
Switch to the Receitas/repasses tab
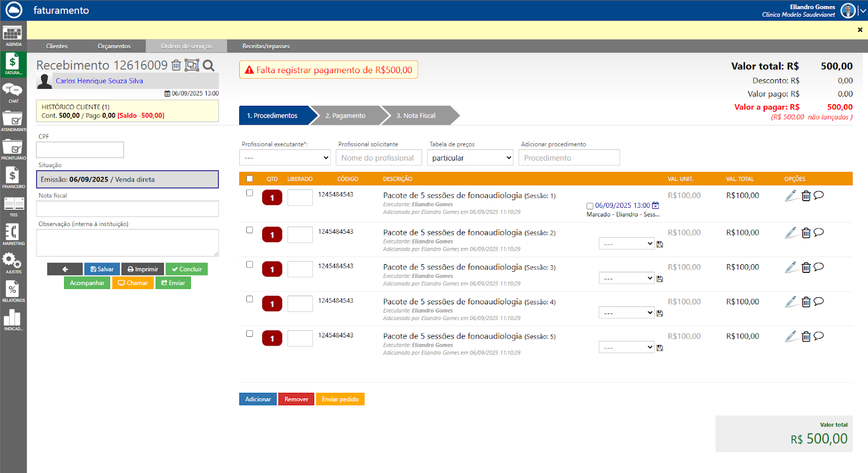pyautogui.click(x=266, y=46)
